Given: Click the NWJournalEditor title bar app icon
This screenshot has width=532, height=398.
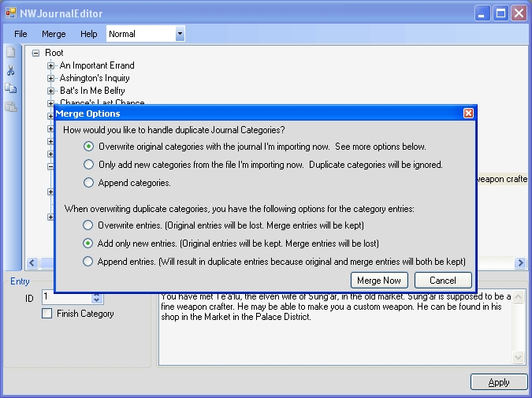Looking at the screenshot, I should (11, 13).
